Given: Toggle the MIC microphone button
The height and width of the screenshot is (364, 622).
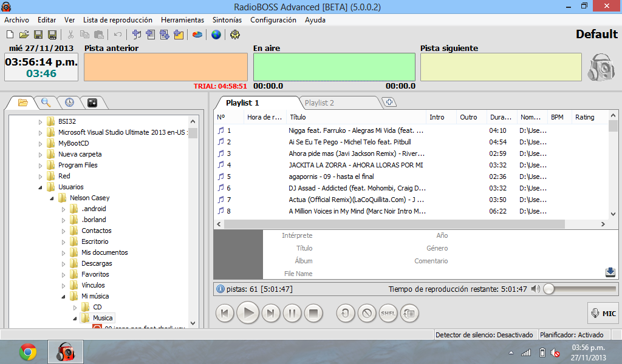Looking at the screenshot, I should coord(603,313).
